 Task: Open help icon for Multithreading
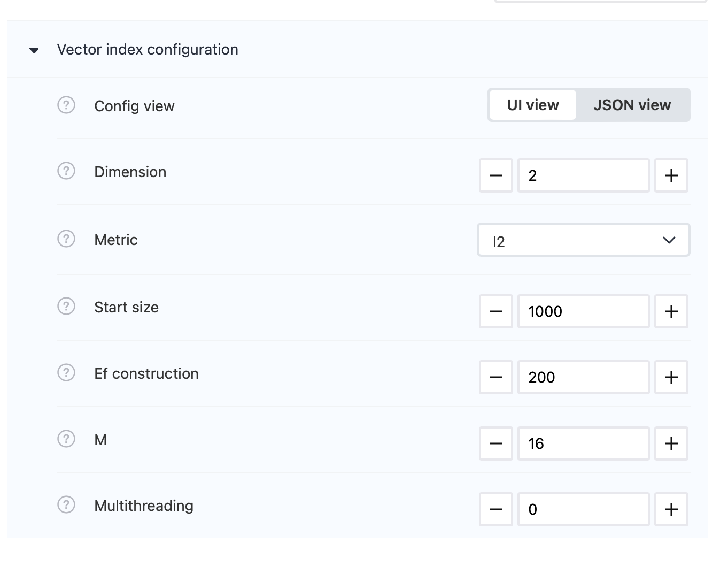tap(66, 504)
